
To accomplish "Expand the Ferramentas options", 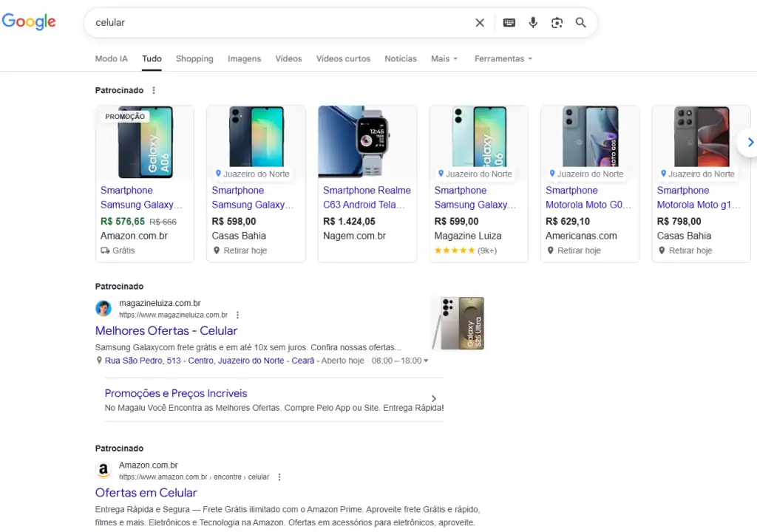I will pyautogui.click(x=503, y=58).
